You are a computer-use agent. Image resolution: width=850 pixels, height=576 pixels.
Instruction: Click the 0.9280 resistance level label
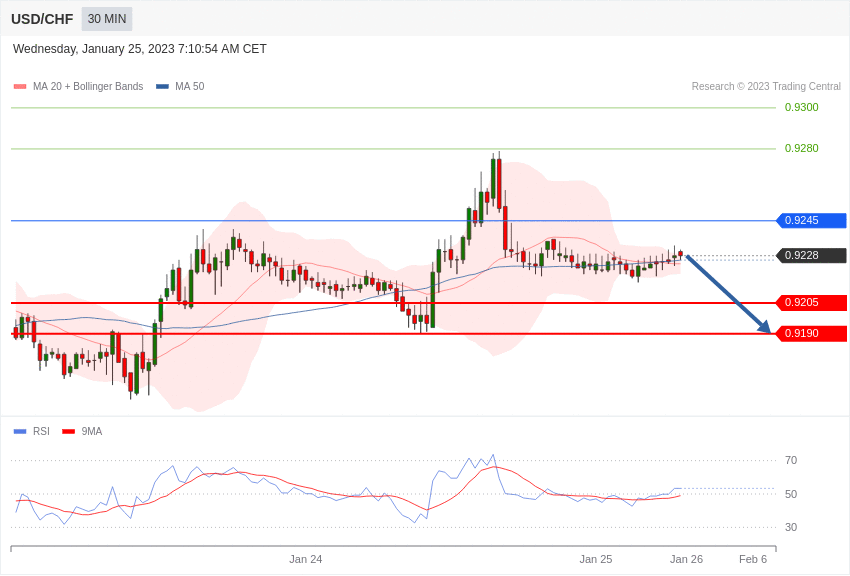pyautogui.click(x=802, y=148)
